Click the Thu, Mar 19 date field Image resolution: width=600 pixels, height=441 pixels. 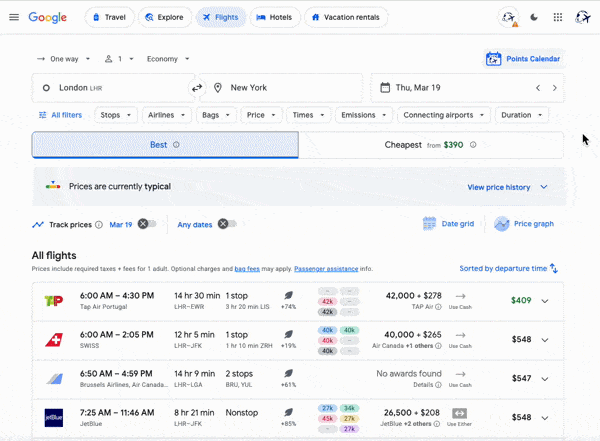coord(467,88)
